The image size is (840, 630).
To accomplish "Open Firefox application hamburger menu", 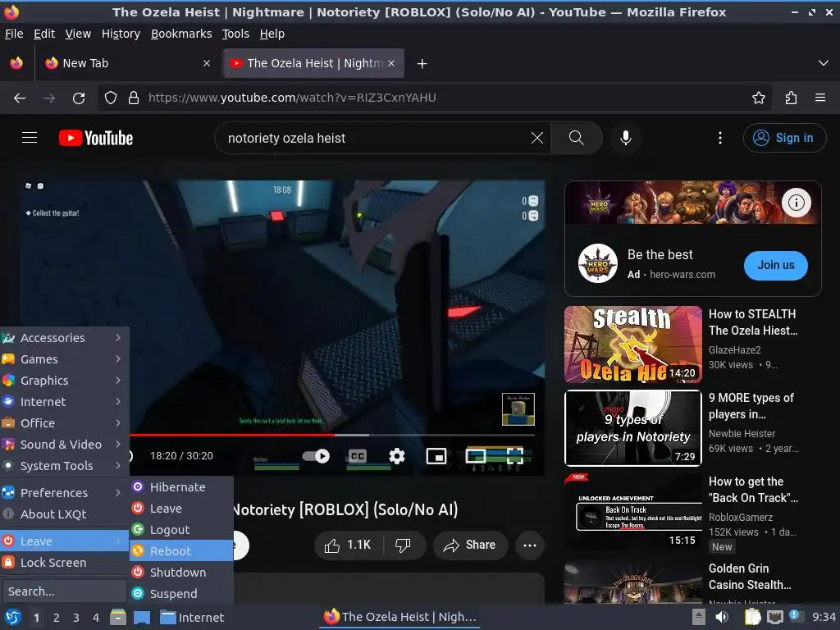I will point(820,98).
